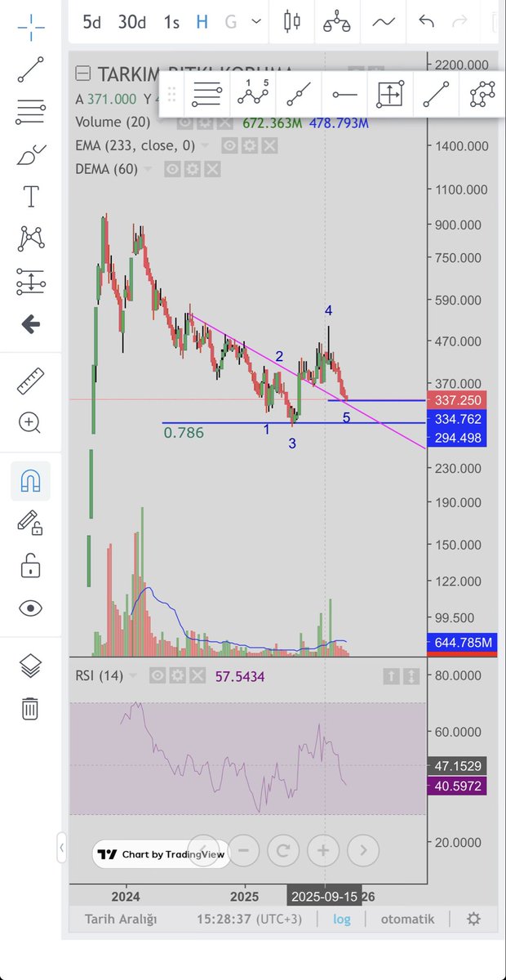Open the patterns tool group in left sidebar
506x980 pixels.
click(x=30, y=238)
